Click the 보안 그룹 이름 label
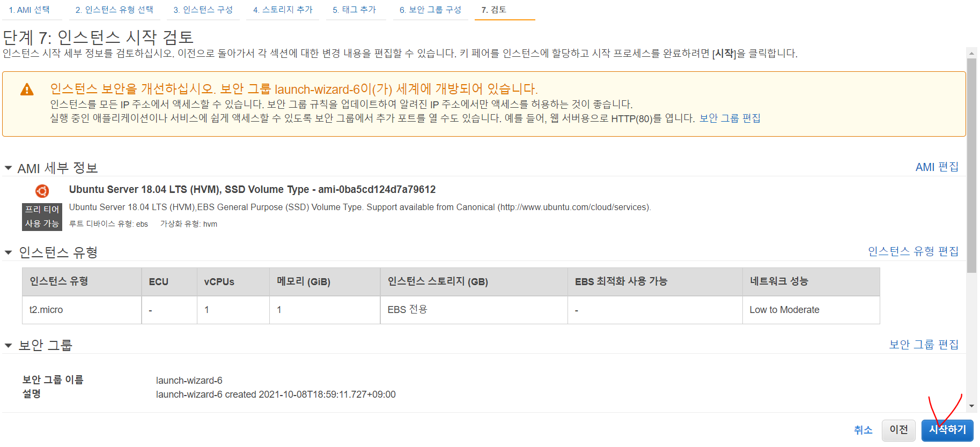Screen dimensions: 980x447 [x=53, y=380]
